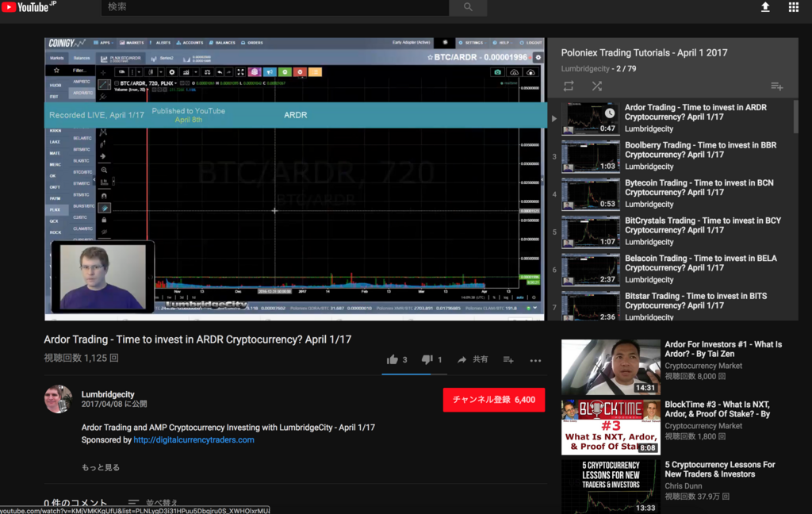Open Ardor For Investors #1 thumbnail
This screenshot has height=514, width=812.
611,366
